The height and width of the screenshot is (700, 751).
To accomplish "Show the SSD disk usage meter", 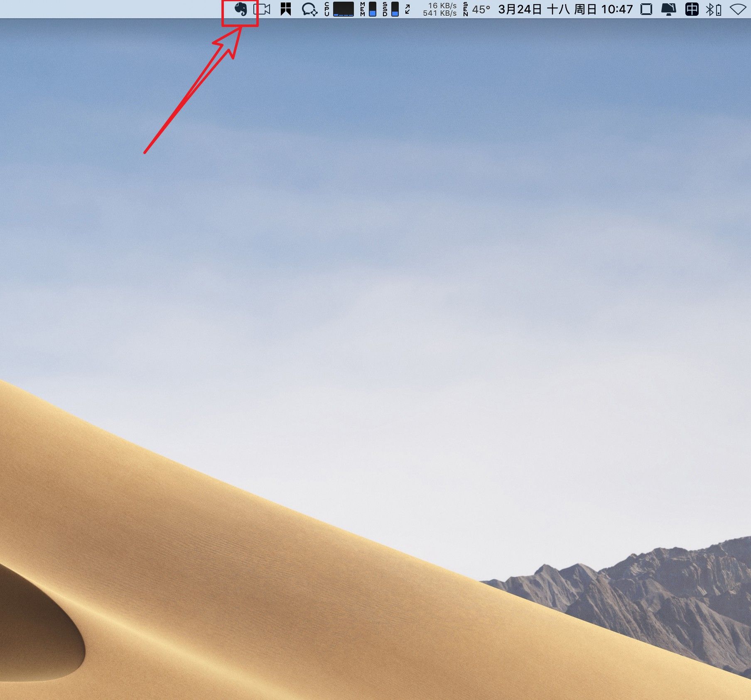I will click(390, 9).
